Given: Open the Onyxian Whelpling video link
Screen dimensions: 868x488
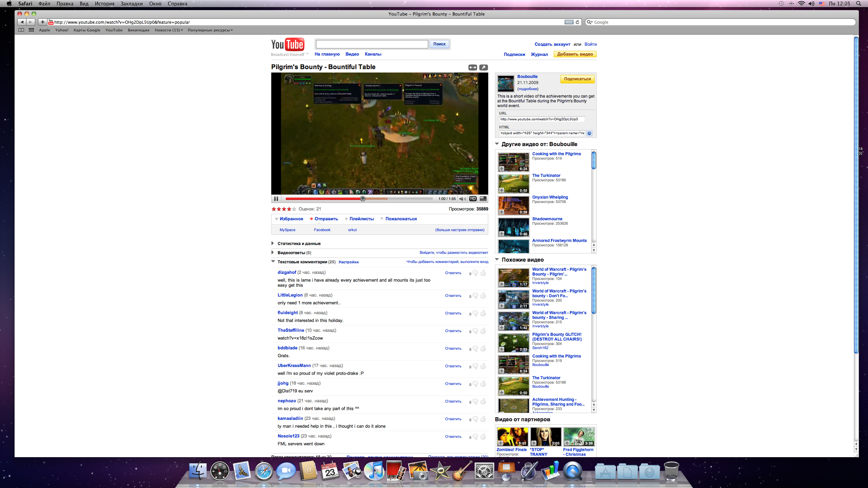Looking at the screenshot, I should [x=550, y=197].
